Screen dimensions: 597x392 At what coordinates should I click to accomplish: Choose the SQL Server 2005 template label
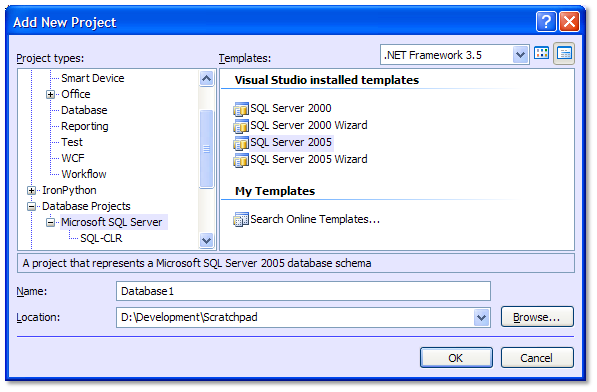291,142
